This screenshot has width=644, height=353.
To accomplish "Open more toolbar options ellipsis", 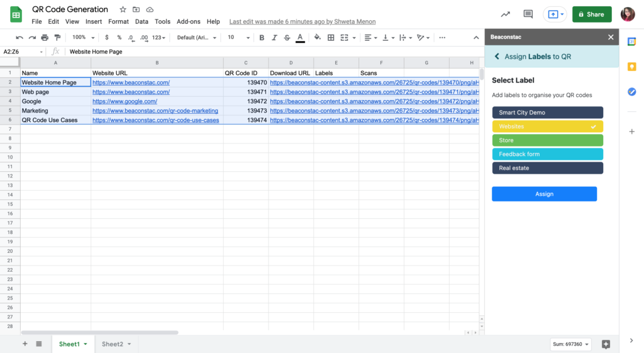I will tap(442, 37).
